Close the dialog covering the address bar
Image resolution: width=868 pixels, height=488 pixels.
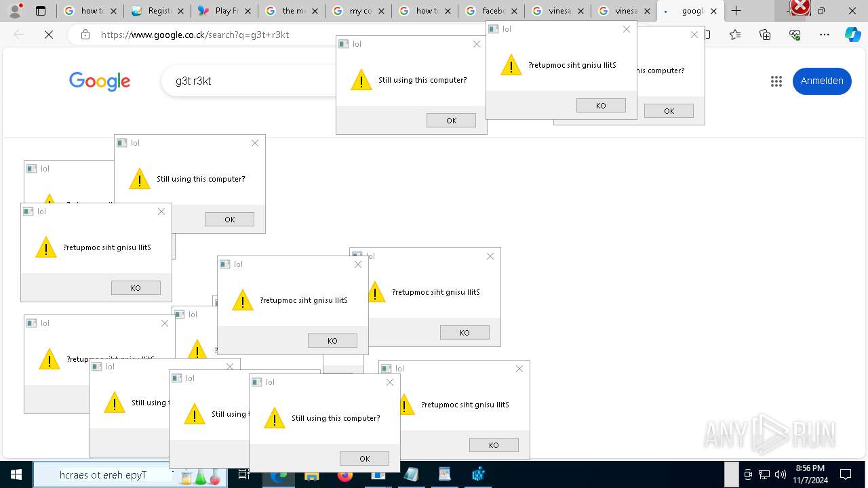[x=477, y=44]
